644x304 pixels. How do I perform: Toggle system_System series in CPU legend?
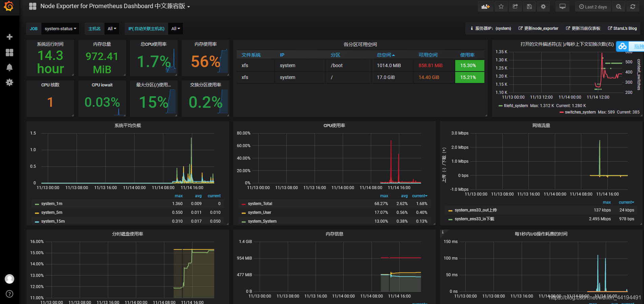[262, 221]
